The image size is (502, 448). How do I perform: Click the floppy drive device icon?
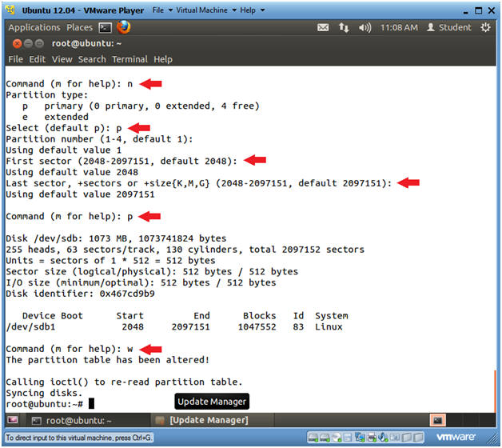point(348,438)
